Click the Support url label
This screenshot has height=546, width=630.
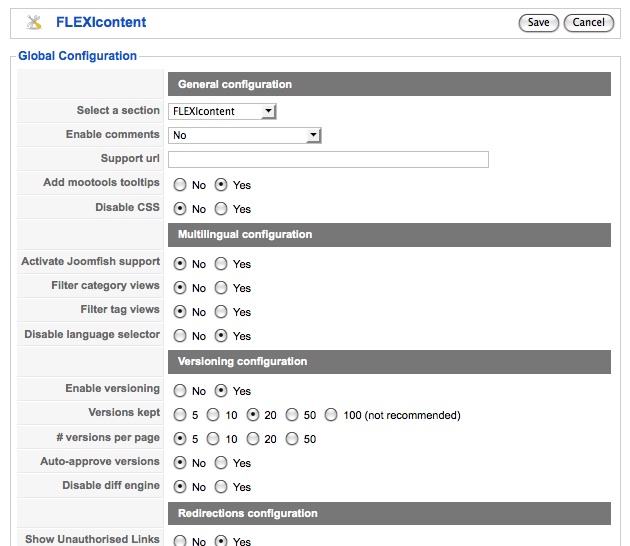pyautogui.click(x=130, y=158)
